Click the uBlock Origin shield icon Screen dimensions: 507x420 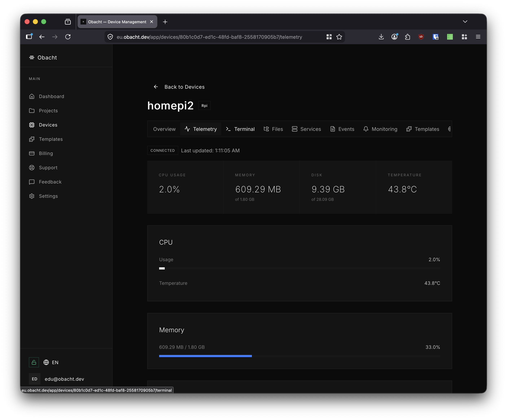click(421, 37)
